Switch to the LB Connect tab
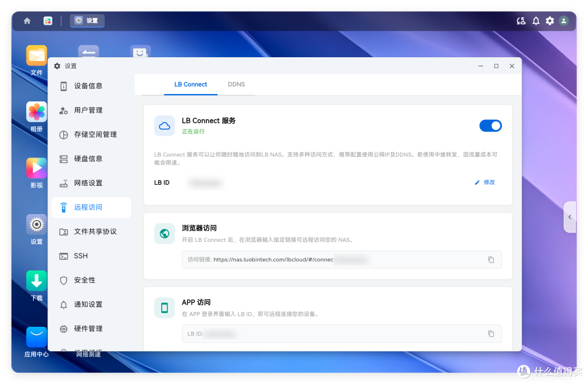The image size is (588, 384). pyautogui.click(x=191, y=84)
